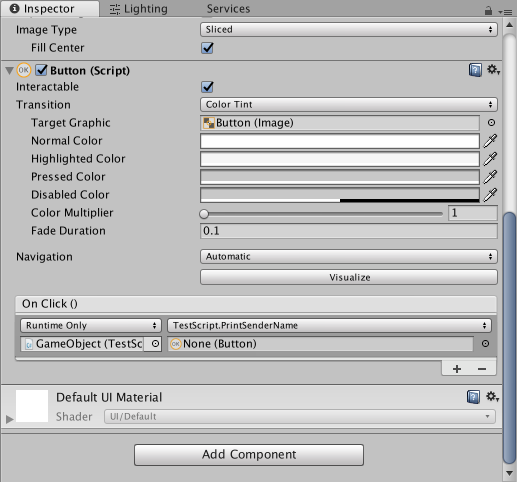Screen dimensions: 517x482
Task: Remove selected On Click event entry
Action: click(x=482, y=369)
